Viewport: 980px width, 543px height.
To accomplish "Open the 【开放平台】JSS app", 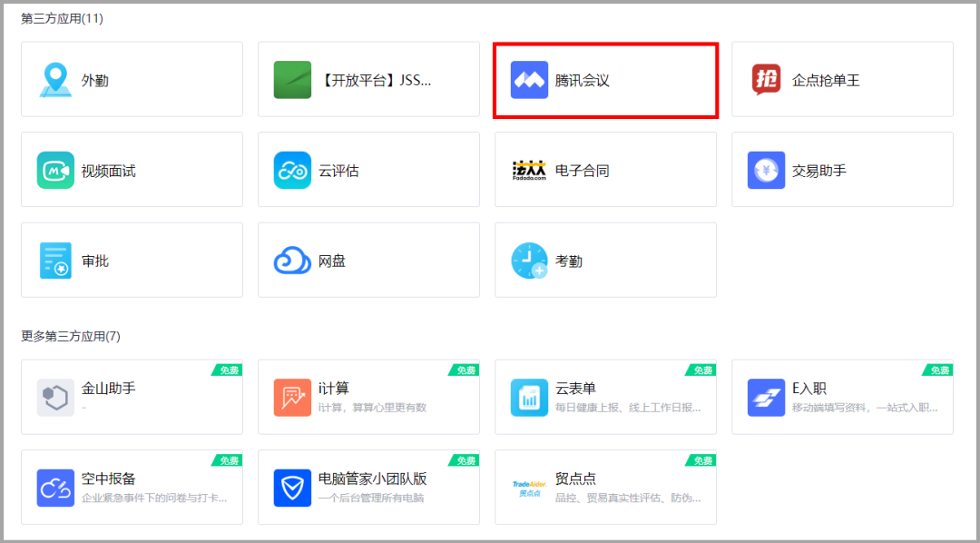I will tap(368, 79).
